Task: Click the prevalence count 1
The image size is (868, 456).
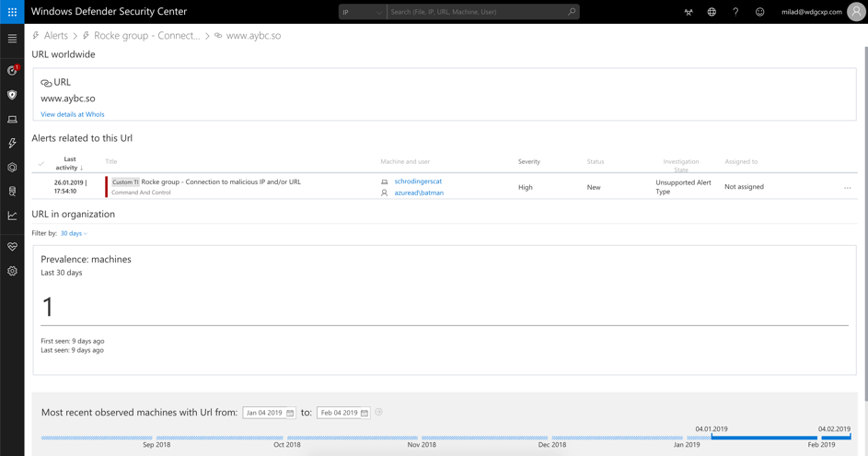Action: tap(48, 307)
